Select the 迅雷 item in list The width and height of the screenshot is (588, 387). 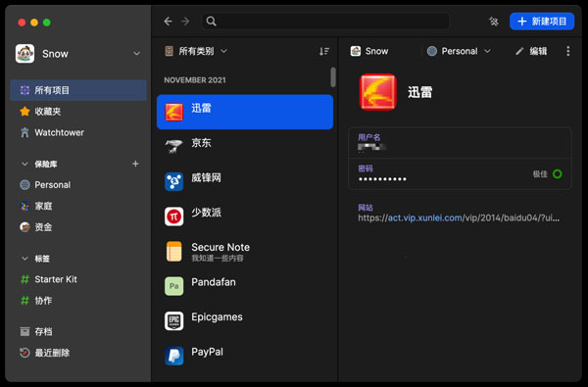tap(245, 112)
